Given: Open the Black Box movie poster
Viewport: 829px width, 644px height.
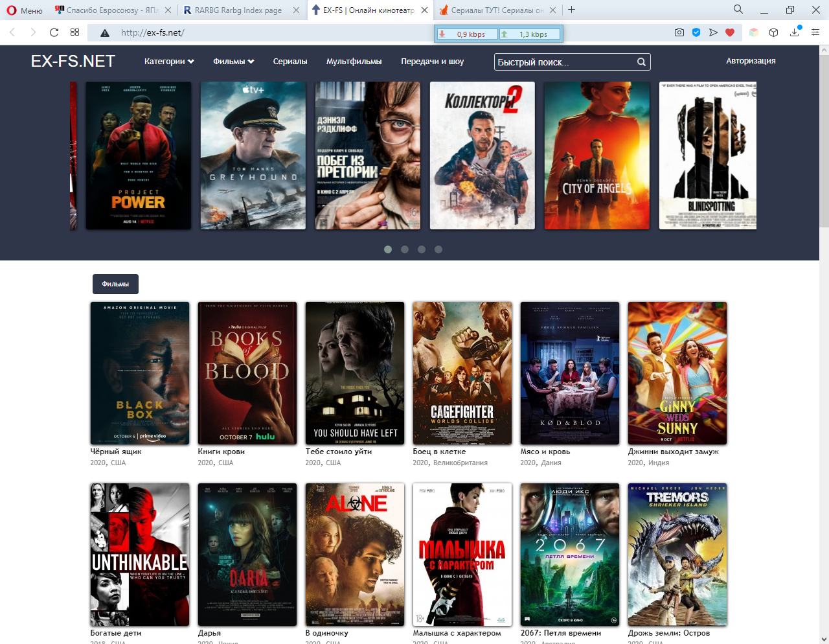Looking at the screenshot, I should click(140, 373).
